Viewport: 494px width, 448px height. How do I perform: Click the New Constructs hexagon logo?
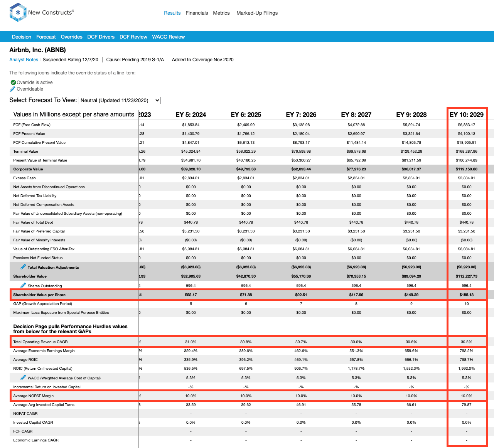pos(18,12)
